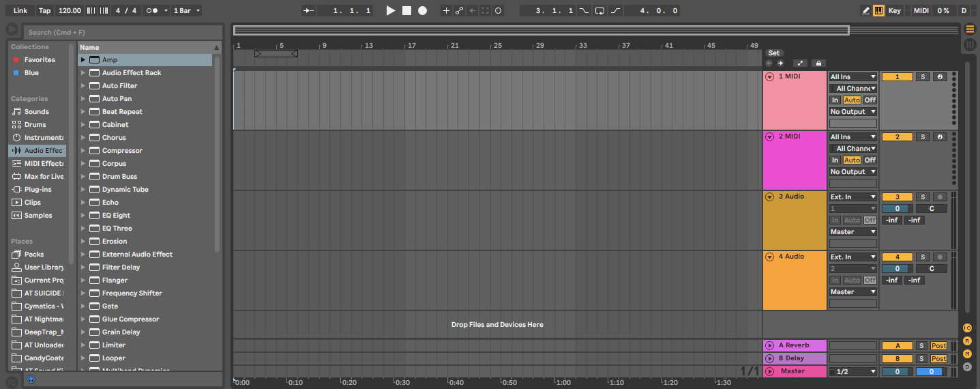
Task: Arm the 2 MIDI track for recording
Action: (940, 137)
